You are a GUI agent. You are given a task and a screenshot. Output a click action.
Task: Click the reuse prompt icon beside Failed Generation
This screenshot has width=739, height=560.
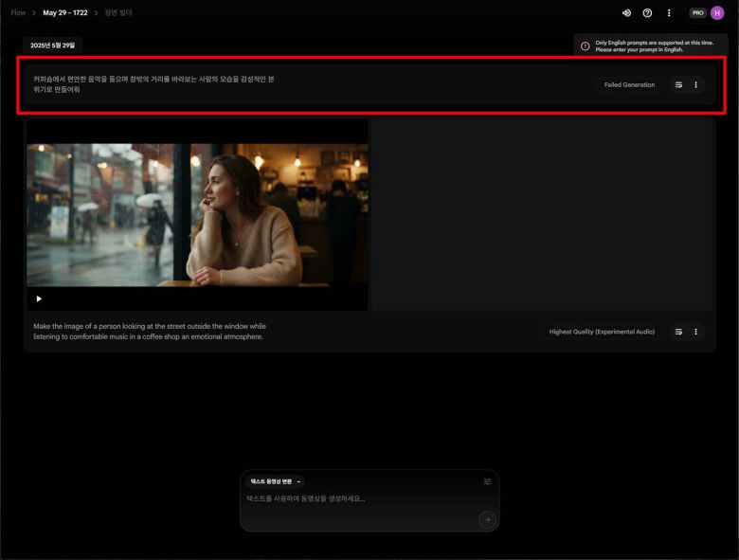[678, 85]
